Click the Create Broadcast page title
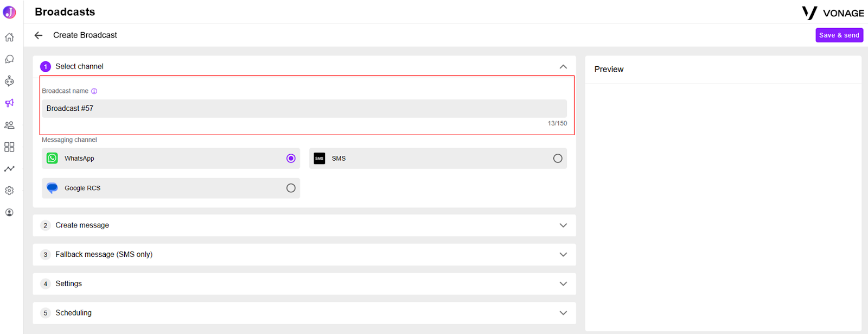 [85, 35]
